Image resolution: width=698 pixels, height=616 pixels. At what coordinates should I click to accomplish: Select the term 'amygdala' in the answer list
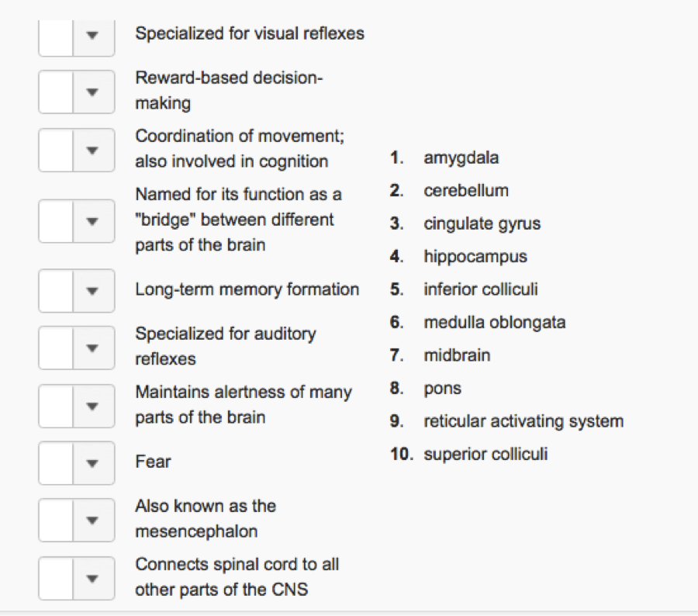[x=461, y=157]
